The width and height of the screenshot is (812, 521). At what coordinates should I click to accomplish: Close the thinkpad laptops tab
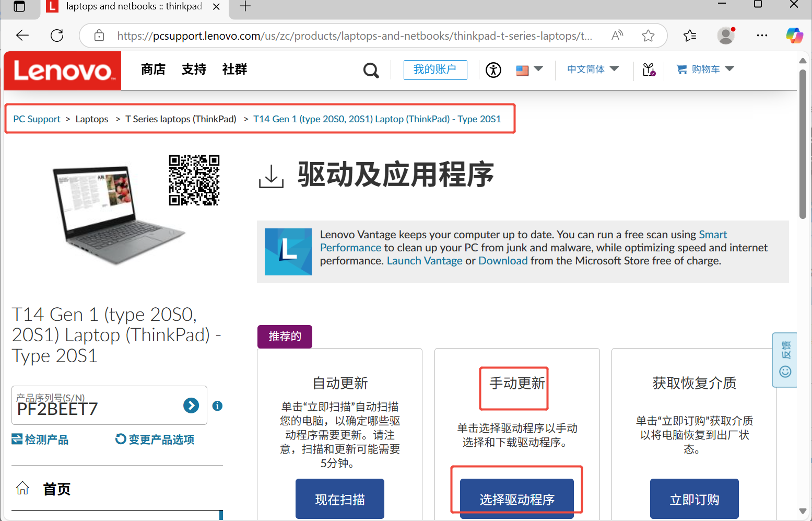click(216, 7)
